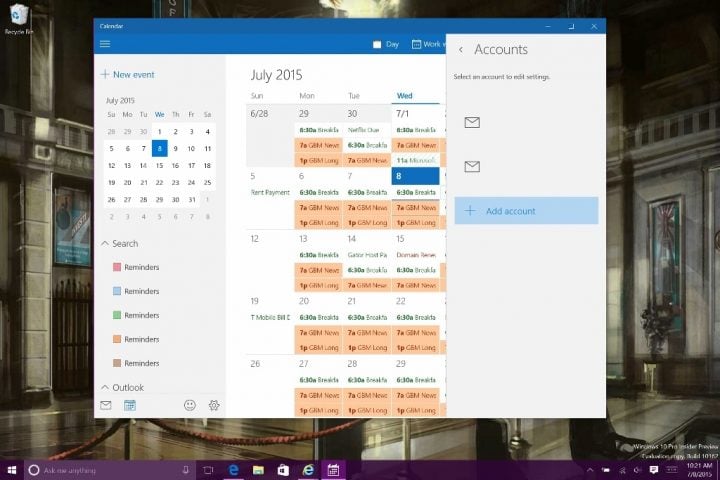Open touch keyboard icon in tray
The width and height of the screenshot is (720, 480).
pos(671,470)
